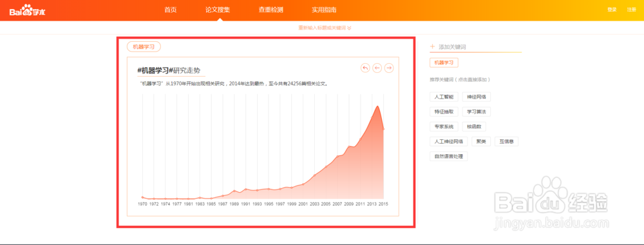Click the curved undo-arrow icon in chart header

tap(365, 68)
